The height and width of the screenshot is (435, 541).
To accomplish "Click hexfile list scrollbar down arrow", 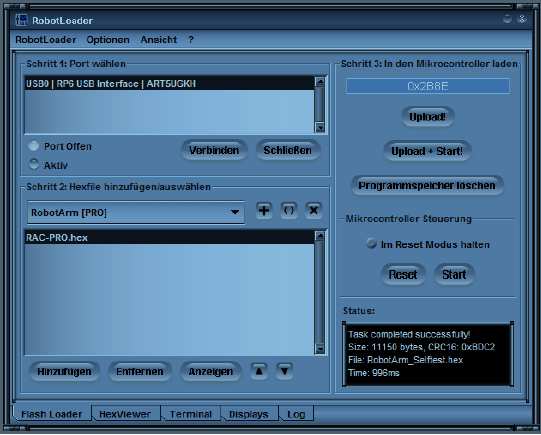I will tap(320, 348).
